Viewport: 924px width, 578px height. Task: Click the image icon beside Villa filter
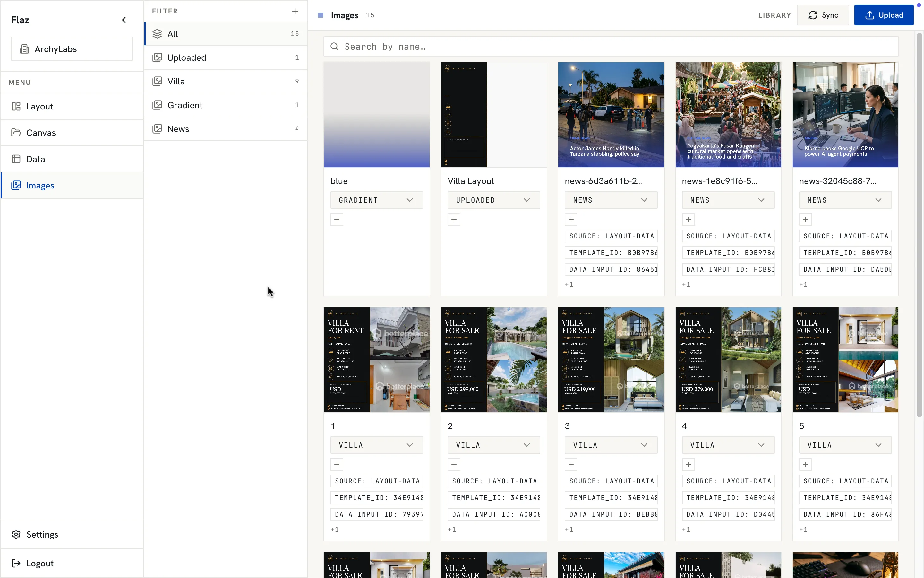157,81
